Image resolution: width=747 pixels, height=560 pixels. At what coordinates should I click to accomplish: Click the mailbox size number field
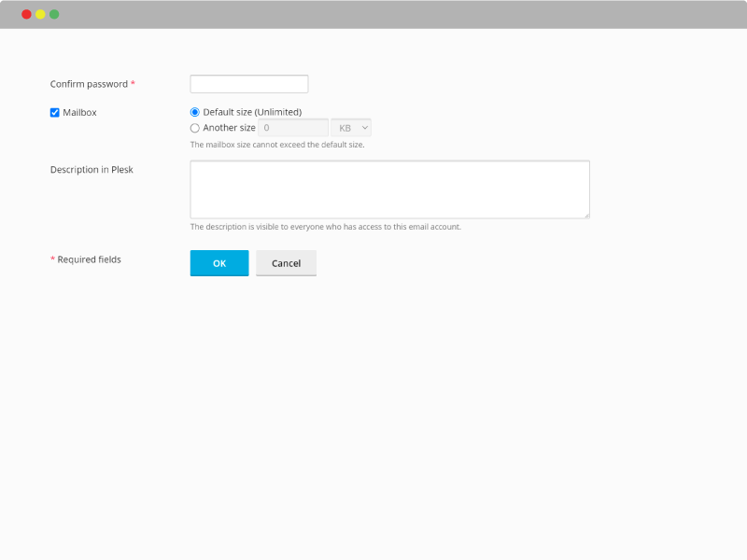293,128
